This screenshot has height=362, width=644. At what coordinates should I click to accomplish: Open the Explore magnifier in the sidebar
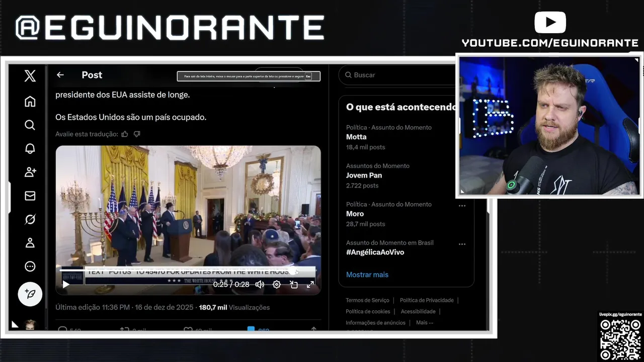click(30, 125)
